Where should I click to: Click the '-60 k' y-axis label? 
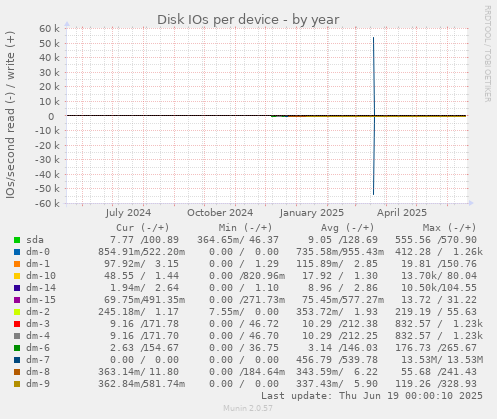(x=47, y=203)
